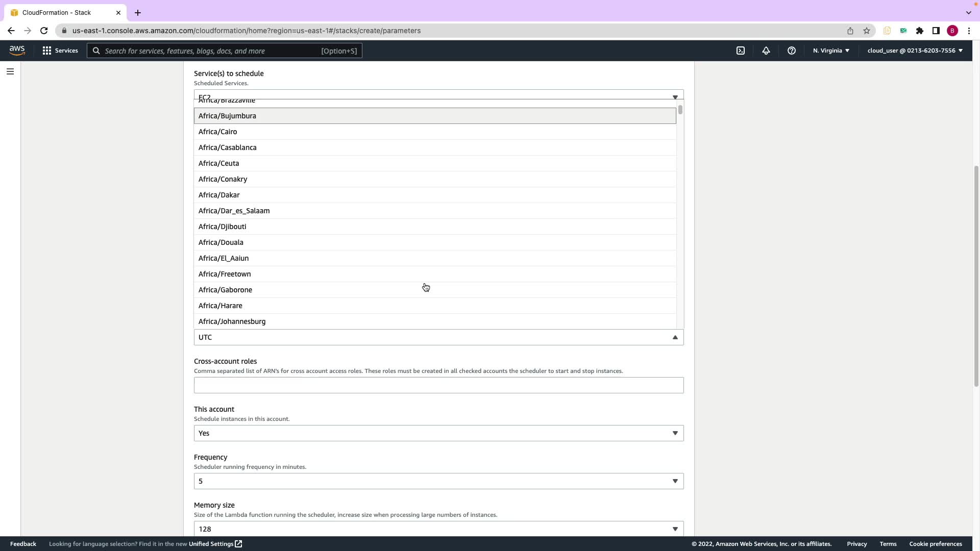Open the Services grid menu

pyautogui.click(x=60, y=51)
